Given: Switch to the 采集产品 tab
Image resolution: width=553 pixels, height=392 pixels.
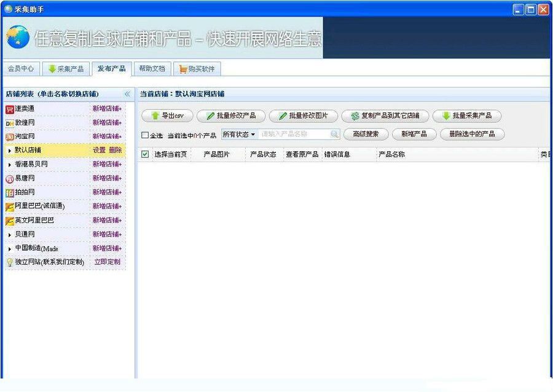Looking at the screenshot, I should (x=66, y=69).
